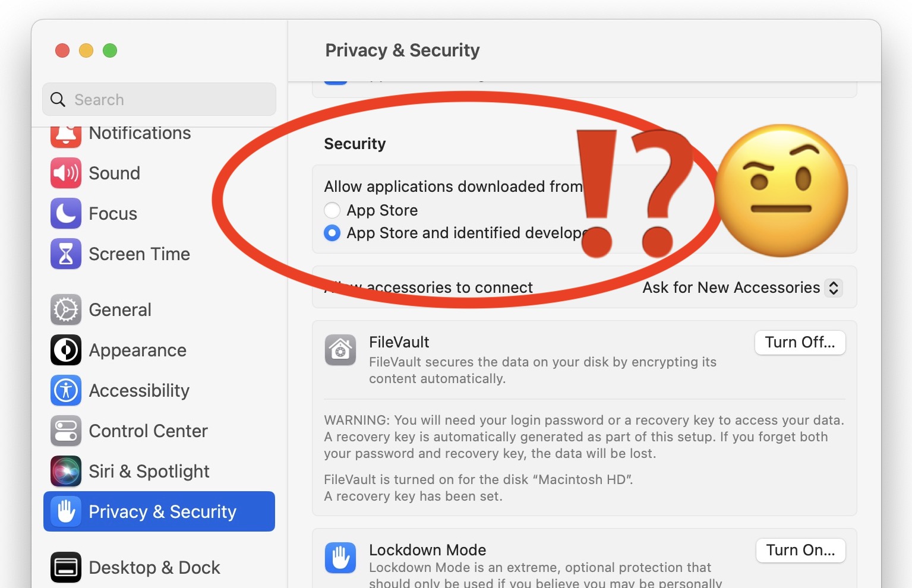The image size is (912, 588).
Task: Click the Lockdown Mode hand icon
Action: [340, 558]
